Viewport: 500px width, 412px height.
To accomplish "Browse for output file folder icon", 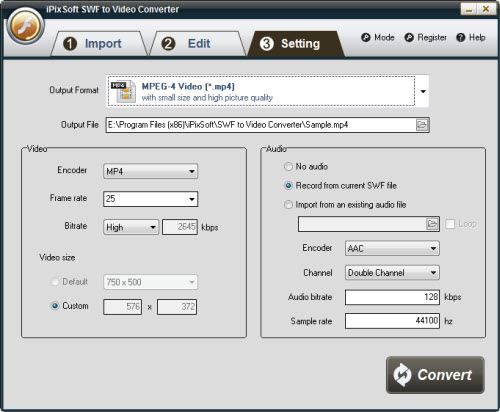I will pyautogui.click(x=422, y=125).
